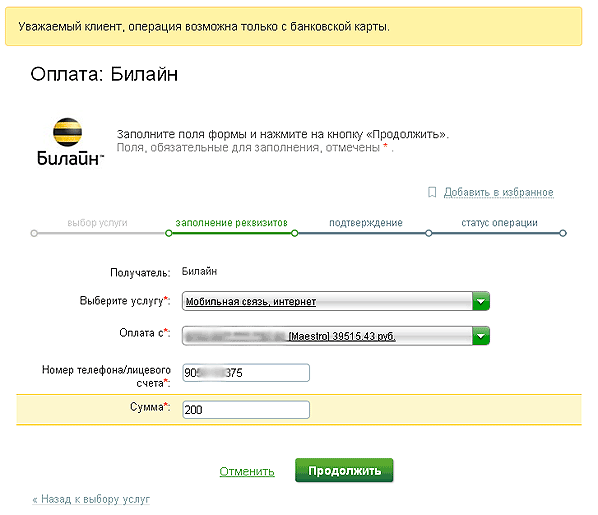Click the Beeline striped ball logo
The height and width of the screenshot is (515, 598).
click(68, 132)
